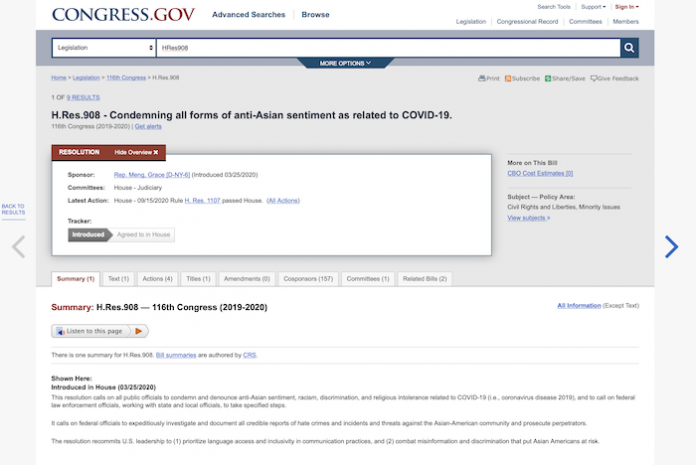Open the Browse menu item
This screenshot has width=696, height=465.
[315, 15]
